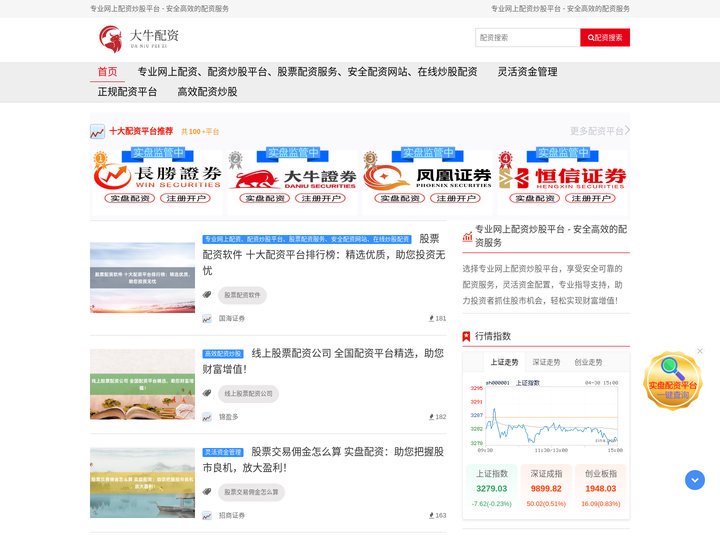This screenshot has height=540, width=720.
Task: Close the floating 实盘配资平台 badge
Action: tap(700, 351)
